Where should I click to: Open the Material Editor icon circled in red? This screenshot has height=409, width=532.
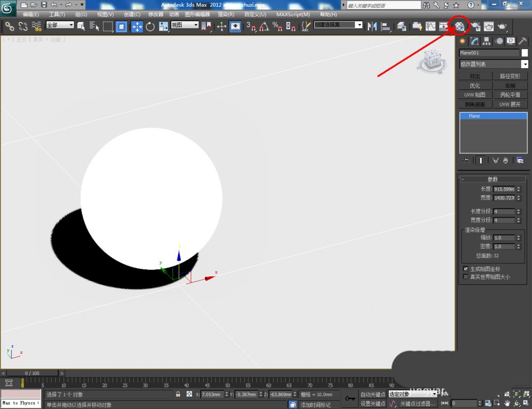point(460,26)
